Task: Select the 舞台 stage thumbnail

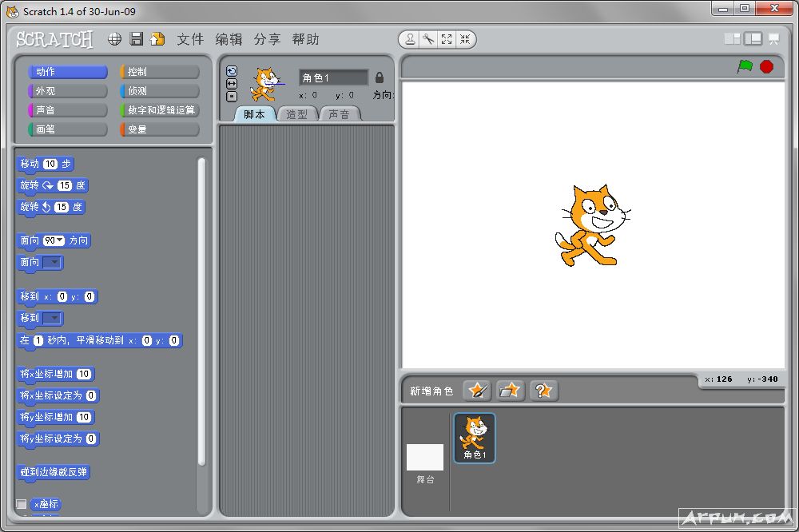Action: (x=426, y=459)
